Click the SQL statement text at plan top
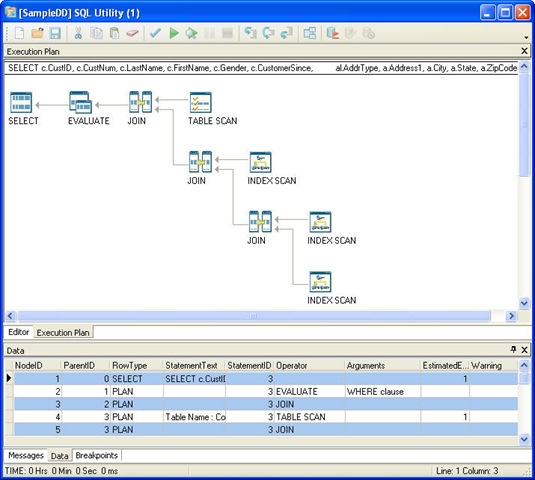This screenshot has height=480, width=535. [262, 68]
